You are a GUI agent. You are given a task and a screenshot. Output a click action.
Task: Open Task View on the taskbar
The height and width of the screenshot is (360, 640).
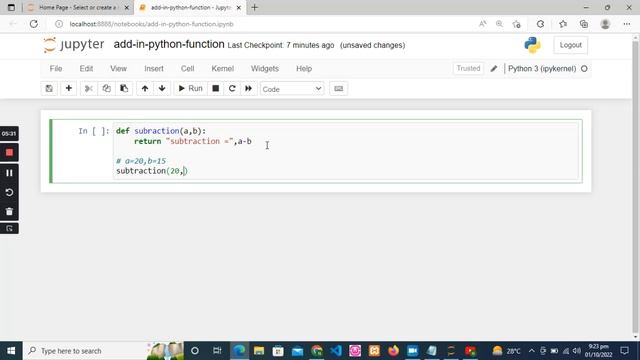point(217,351)
